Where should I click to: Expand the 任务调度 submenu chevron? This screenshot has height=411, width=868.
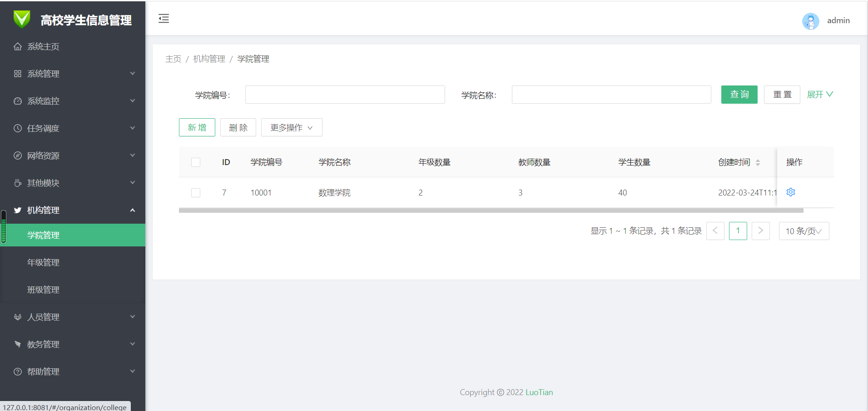click(x=133, y=128)
